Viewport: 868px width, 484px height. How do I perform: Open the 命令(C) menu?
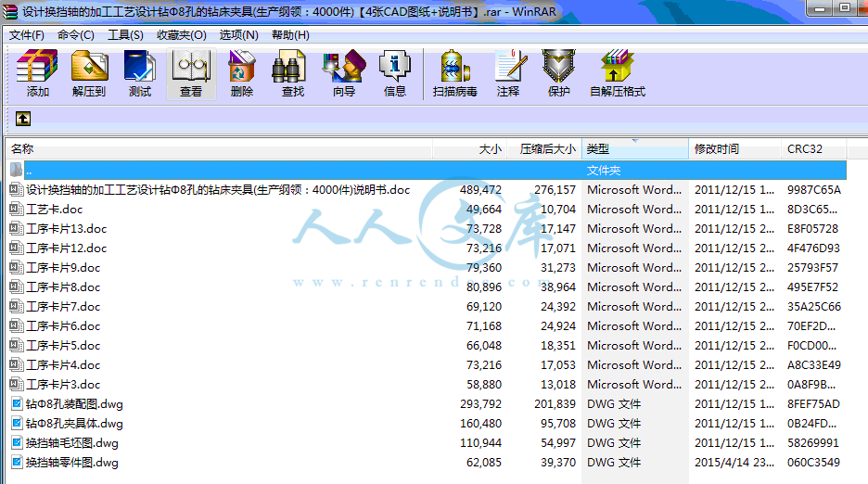pyautogui.click(x=76, y=35)
